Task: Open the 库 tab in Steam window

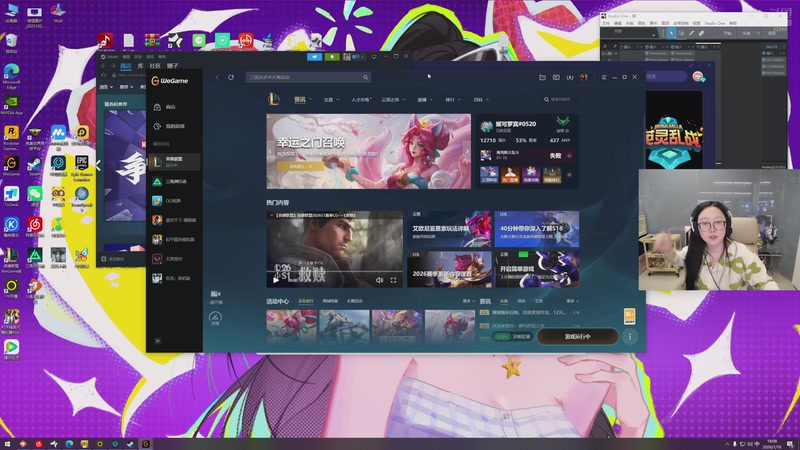Action: click(140, 66)
